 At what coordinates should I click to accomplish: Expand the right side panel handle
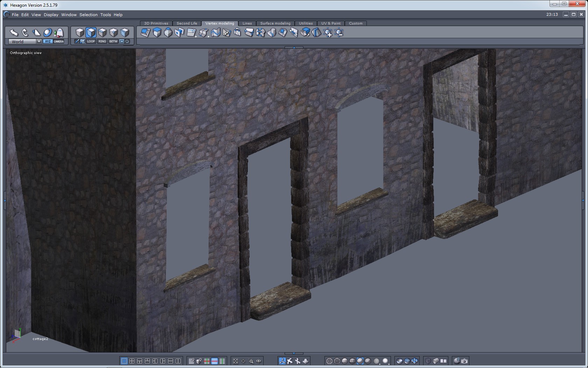(x=583, y=200)
